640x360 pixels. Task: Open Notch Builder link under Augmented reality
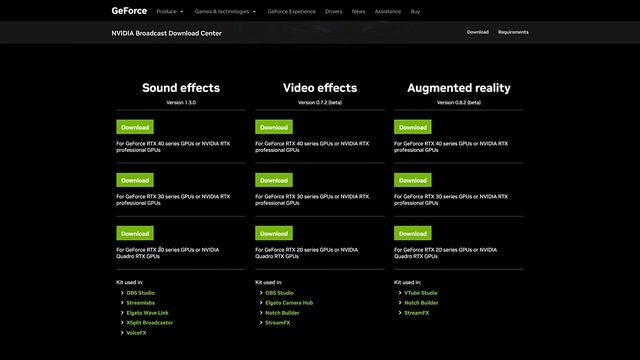pyautogui.click(x=421, y=303)
